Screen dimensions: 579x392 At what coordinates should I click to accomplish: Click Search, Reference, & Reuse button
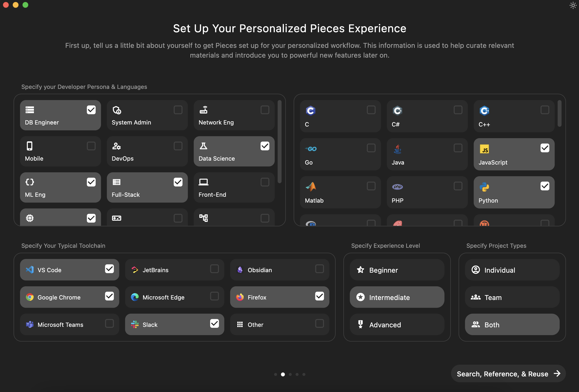pyautogui.click(x=508, y=373)
